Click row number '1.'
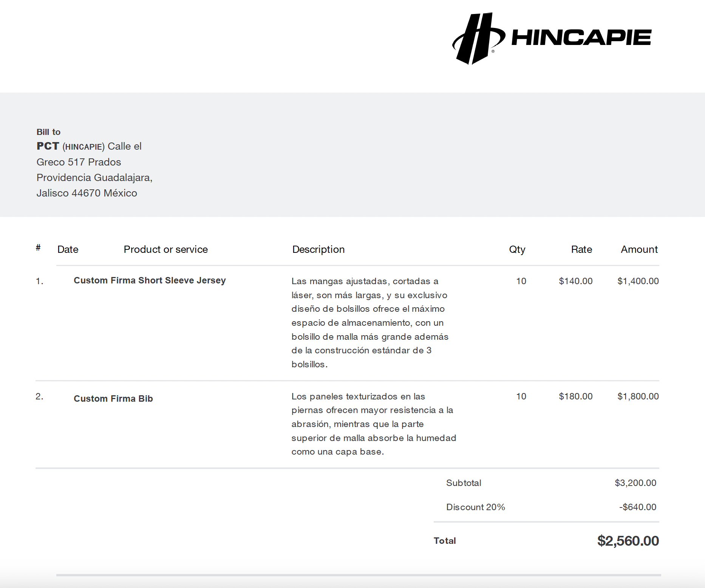The image size is (705, 588). [x=40, y=281]
